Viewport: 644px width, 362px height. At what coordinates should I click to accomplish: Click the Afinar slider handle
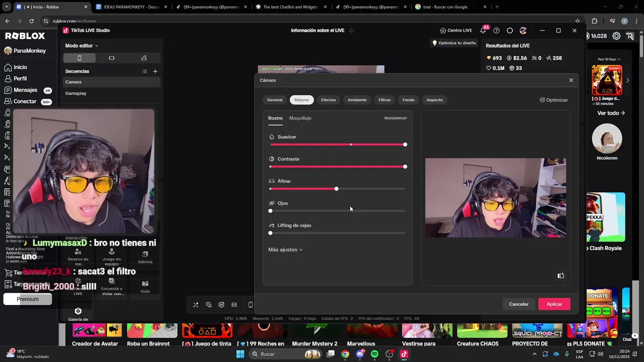(336, 189)
